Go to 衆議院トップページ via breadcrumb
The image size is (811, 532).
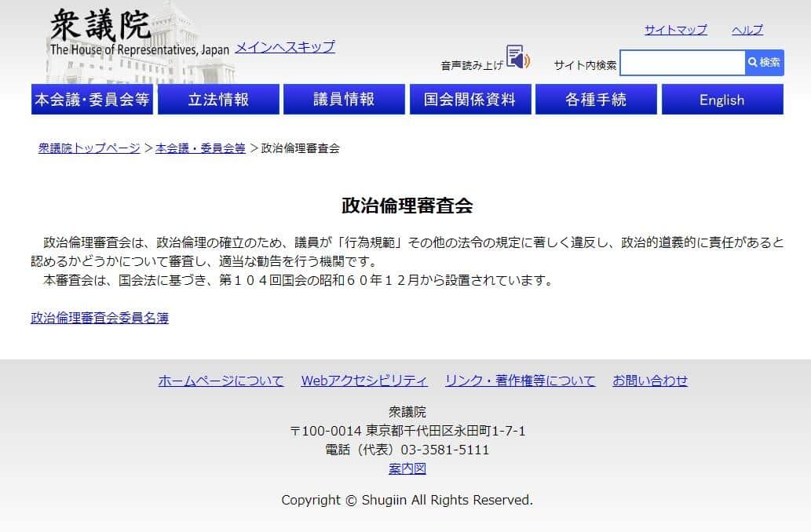tap(86, 148)
